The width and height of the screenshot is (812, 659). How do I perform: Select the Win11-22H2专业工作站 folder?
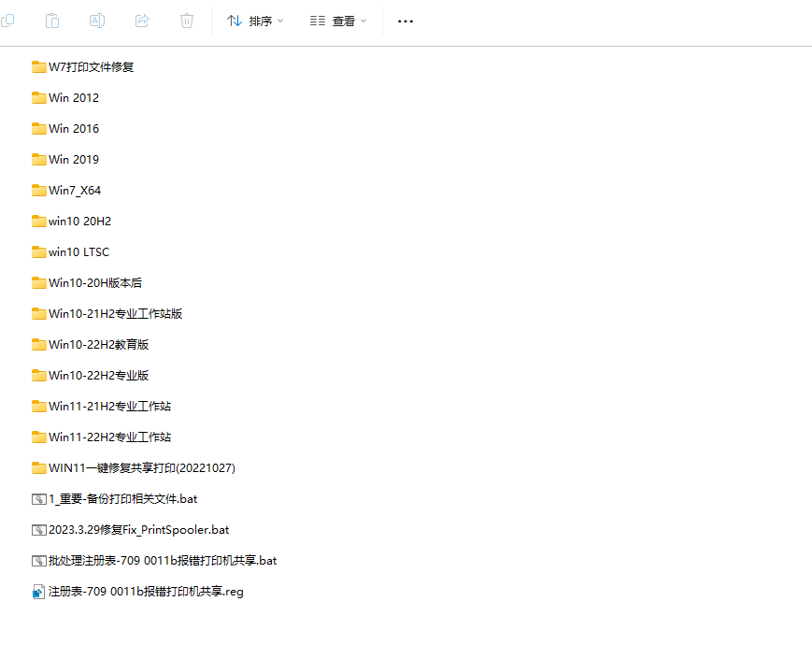pos(109,437)
